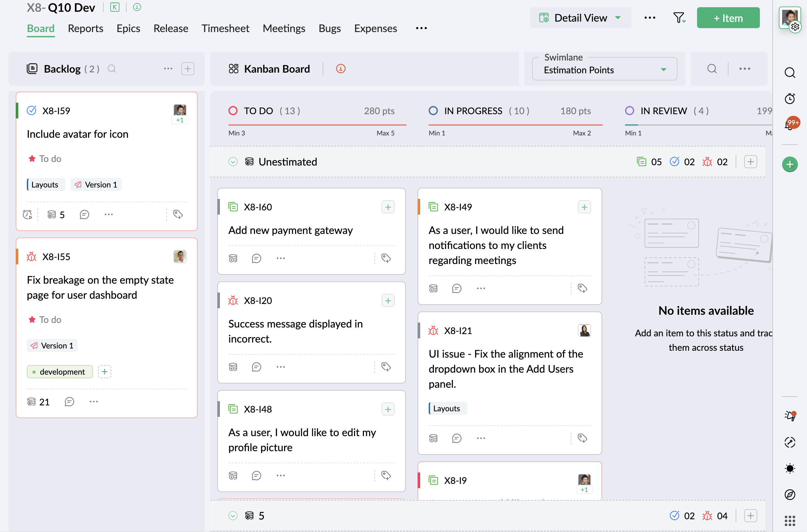This screenshot has height=532, width=807.
Task: Open the apps grid icon in sidebar
Action: point(790,521)
